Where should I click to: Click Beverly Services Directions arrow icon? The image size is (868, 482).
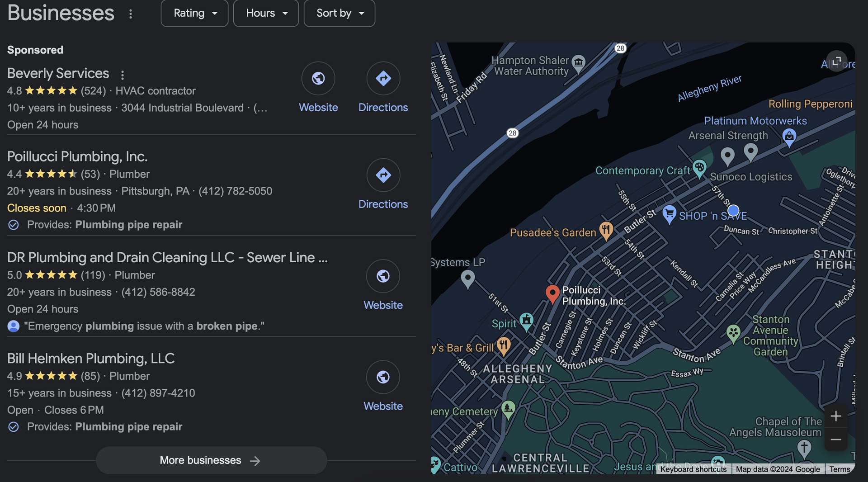click(x=383, y=78)
